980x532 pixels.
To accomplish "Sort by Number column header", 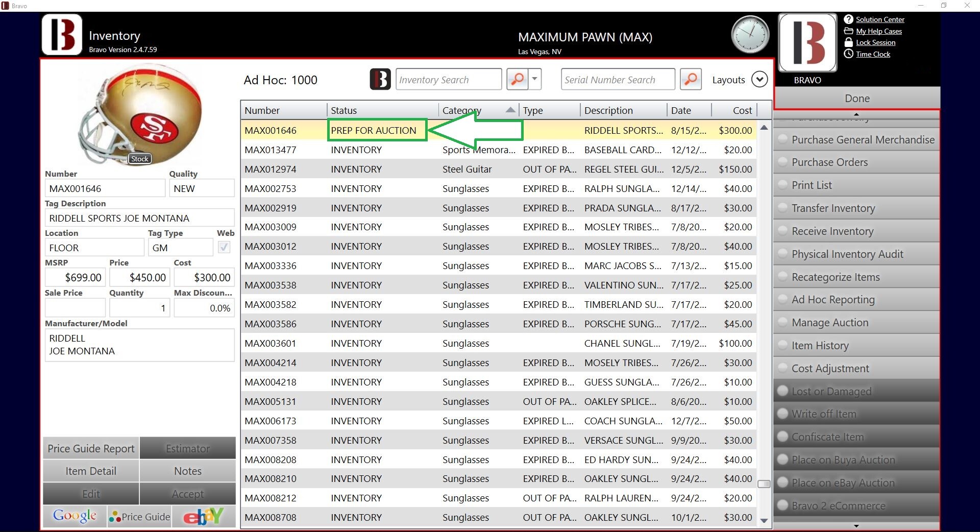I will 284,110.
